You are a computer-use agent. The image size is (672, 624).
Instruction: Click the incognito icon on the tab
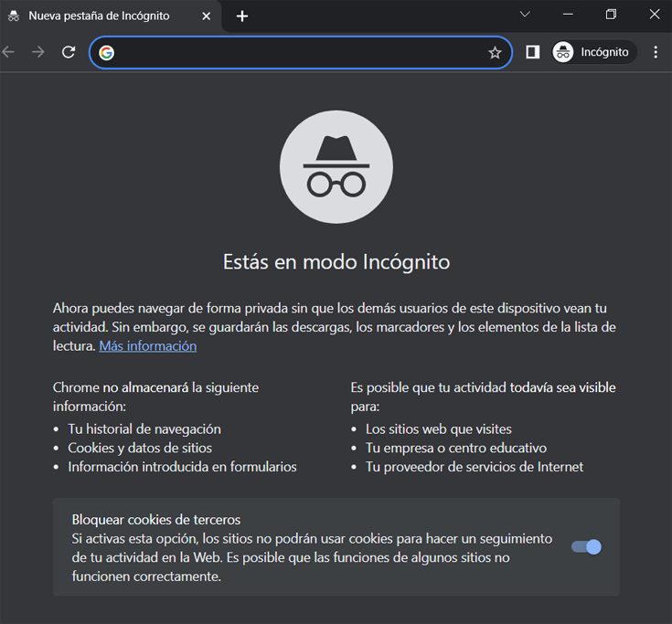click(14, 16)
